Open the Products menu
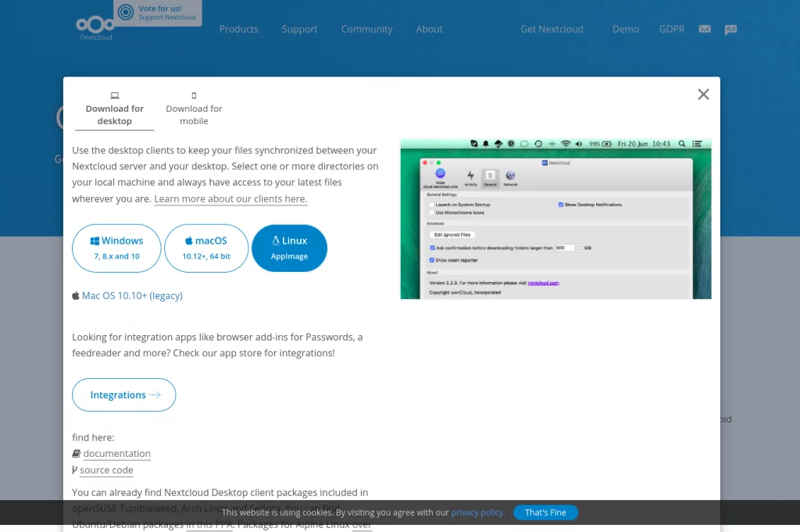Viewport: 800px width, 532px height. [239, 29]
